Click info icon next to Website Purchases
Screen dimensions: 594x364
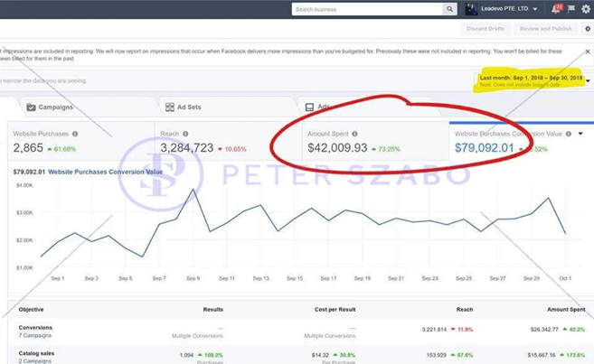point(75,134)
